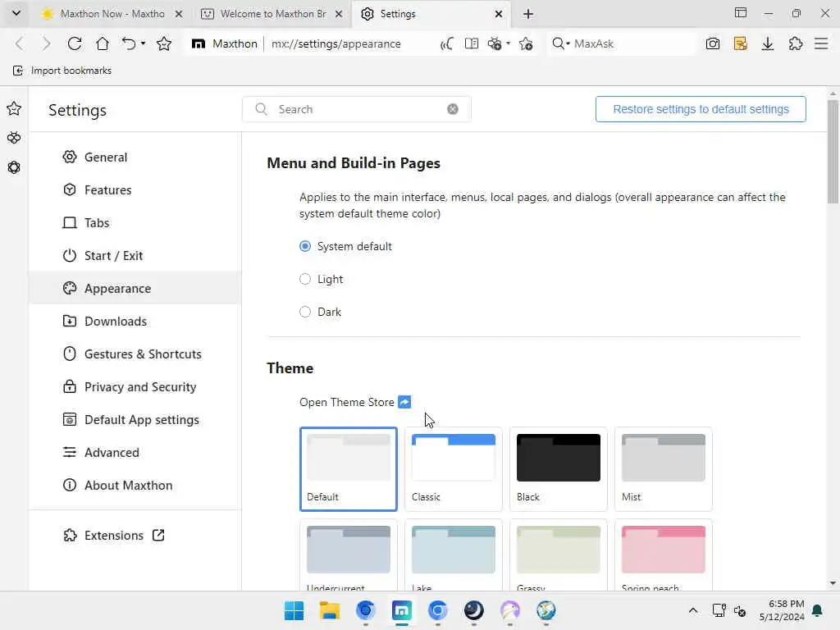Go back to the previous page

[20, 43]
